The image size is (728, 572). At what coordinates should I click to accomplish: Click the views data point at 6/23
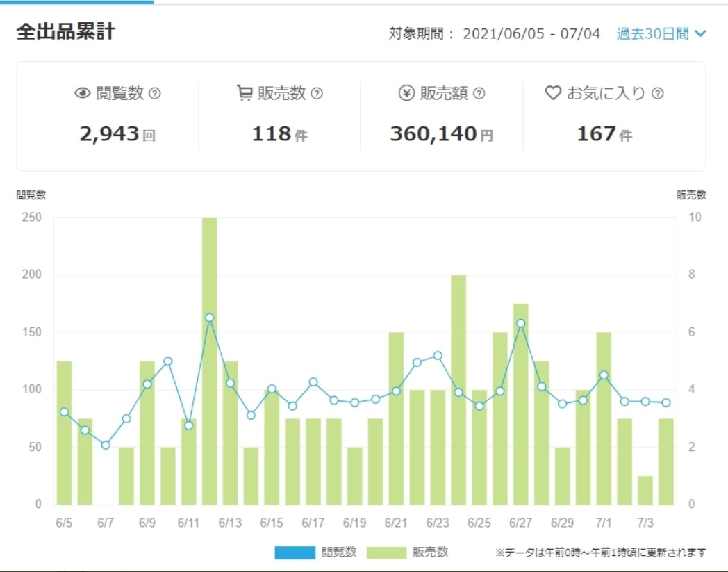pos(438,356)
